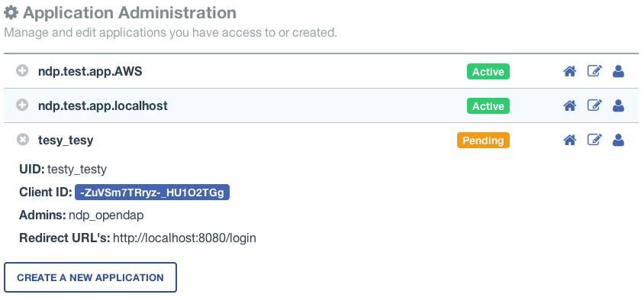Image resolution: width=644 pixels, height=301 pixels.
Task: Open home page for ndp.test.app.AWS
Action: pyautogui.click(x=569, y=72)
